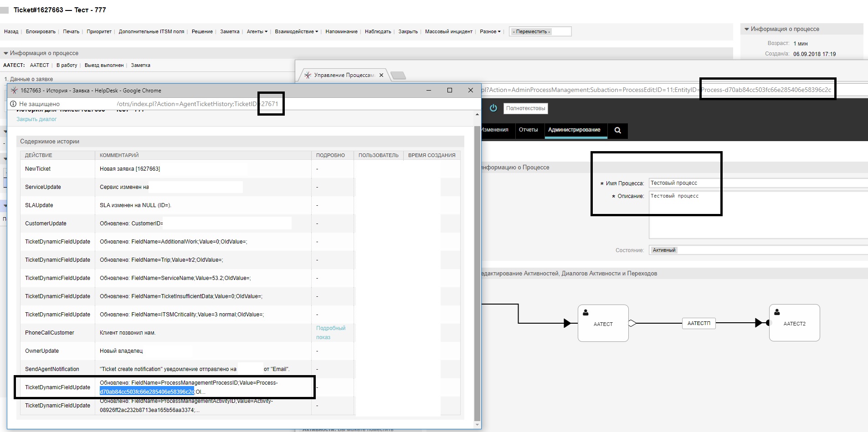
Task: Click the AATECT process activity link
Action: 39,65
